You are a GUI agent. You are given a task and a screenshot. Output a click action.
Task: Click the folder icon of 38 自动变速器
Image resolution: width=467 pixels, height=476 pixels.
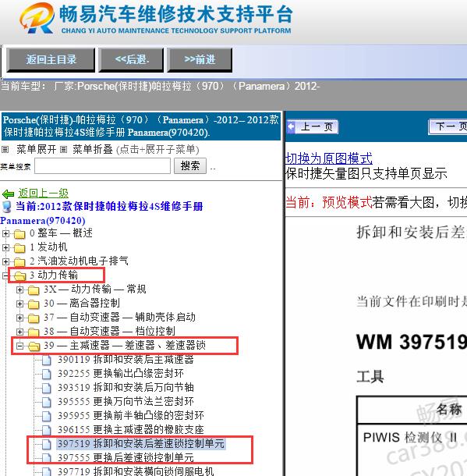point(34,332)
